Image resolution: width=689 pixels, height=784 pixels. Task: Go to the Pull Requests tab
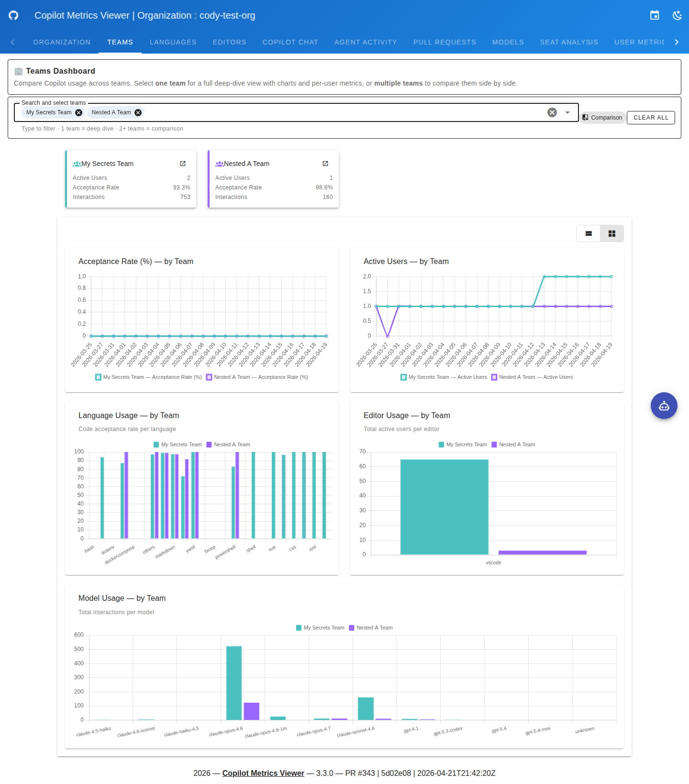(445, 42)
